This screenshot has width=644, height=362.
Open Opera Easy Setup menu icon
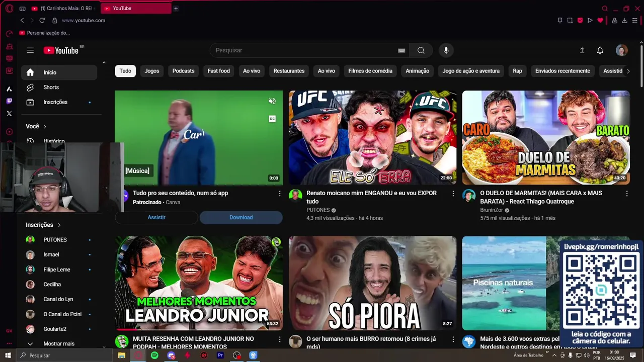point(634,21)
